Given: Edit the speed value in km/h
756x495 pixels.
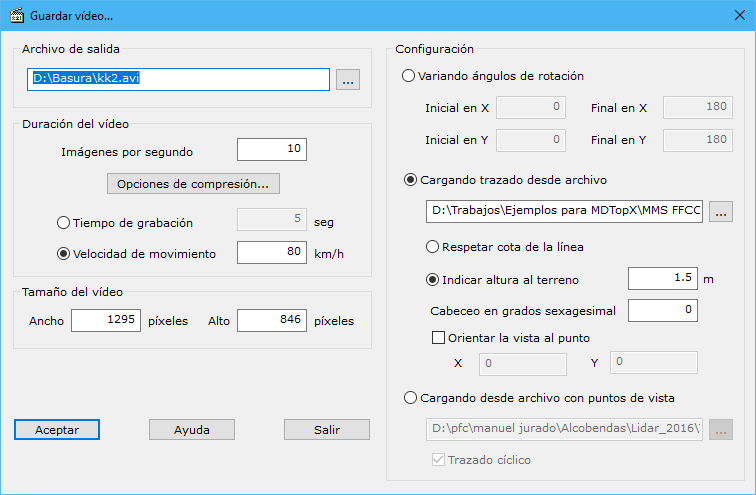Looking at the screenshot, I should (272, 253).
